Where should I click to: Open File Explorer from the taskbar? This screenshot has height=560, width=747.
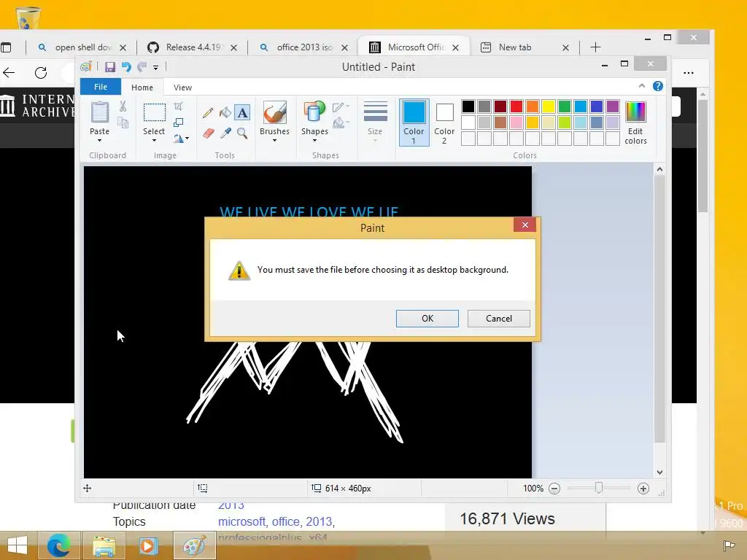pos(104,545)
